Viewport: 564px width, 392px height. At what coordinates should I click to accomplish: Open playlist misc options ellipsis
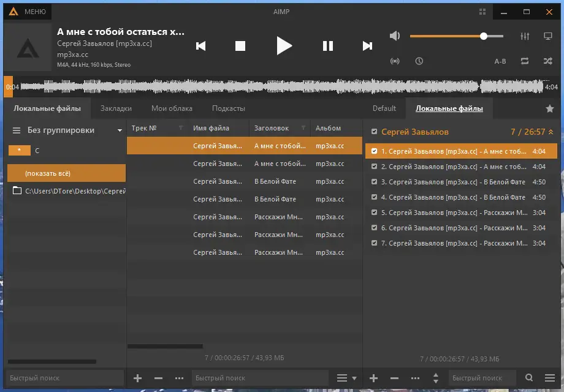click(x=415, y=378)
